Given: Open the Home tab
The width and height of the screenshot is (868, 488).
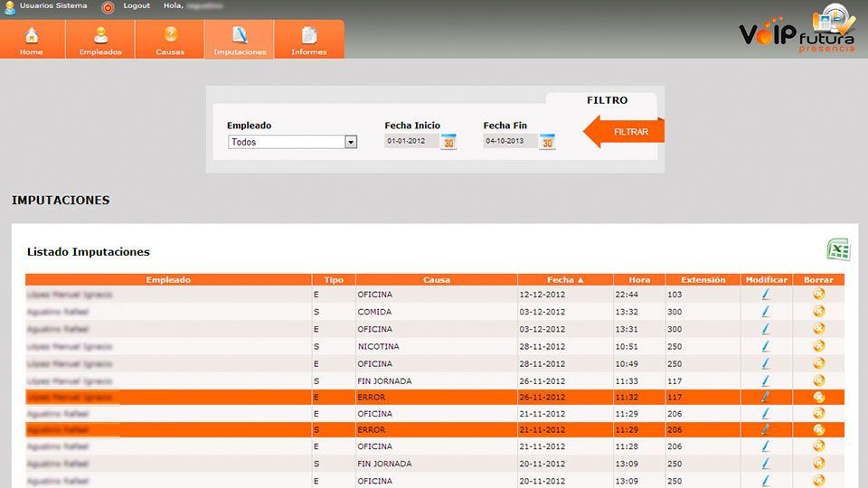Looking at the screenshot, I should tap(32, 41).
